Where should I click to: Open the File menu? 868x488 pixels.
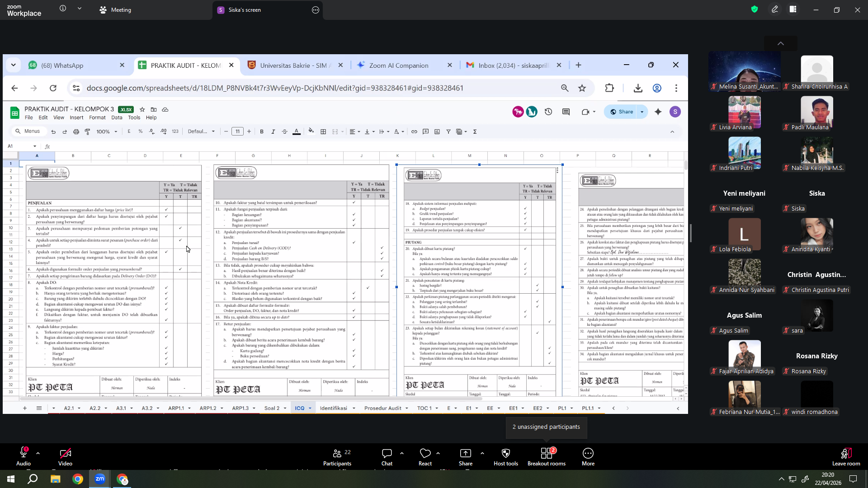(x=29, y=117)
